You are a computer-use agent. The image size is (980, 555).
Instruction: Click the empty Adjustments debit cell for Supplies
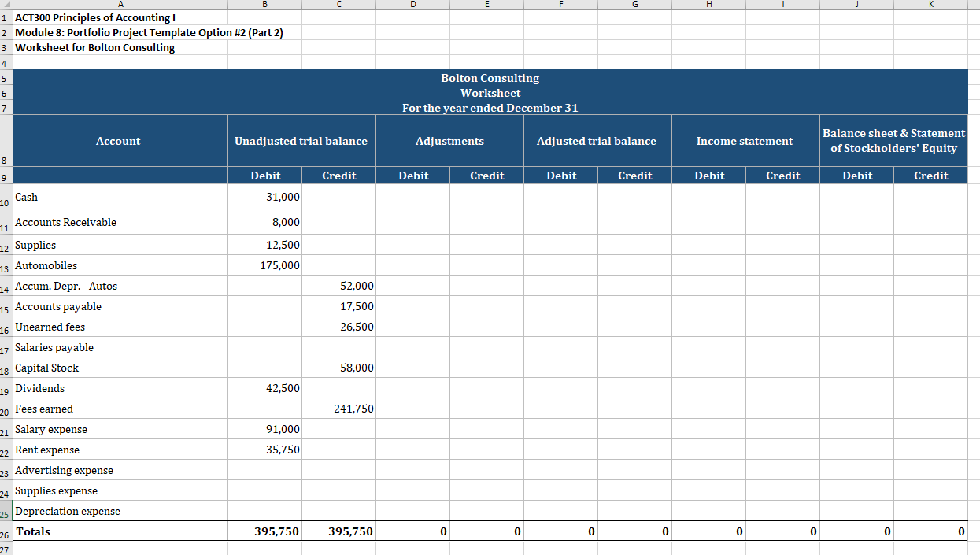413,245
